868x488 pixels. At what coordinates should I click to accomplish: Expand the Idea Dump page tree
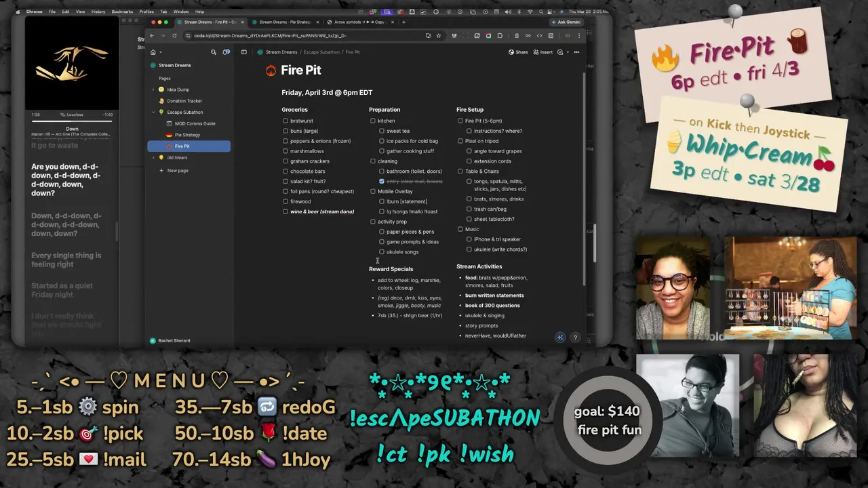(153, 89)
